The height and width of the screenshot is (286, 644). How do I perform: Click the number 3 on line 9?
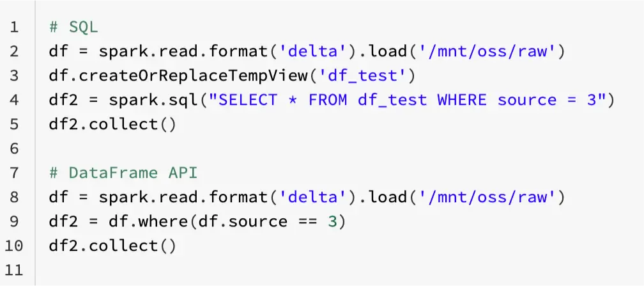[x=332, y=221]
